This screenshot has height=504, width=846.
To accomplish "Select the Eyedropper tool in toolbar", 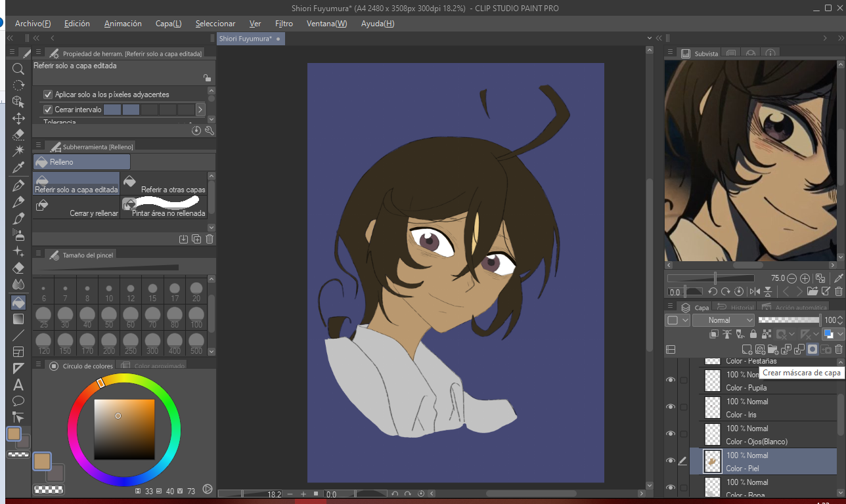I will pyautogui.click(x=18, y=169).
